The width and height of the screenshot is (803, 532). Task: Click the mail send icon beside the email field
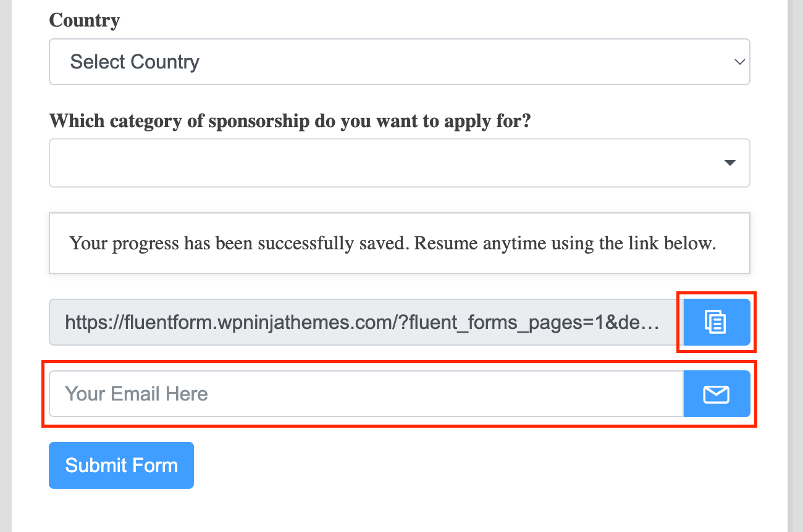click(x=717, y=393)
